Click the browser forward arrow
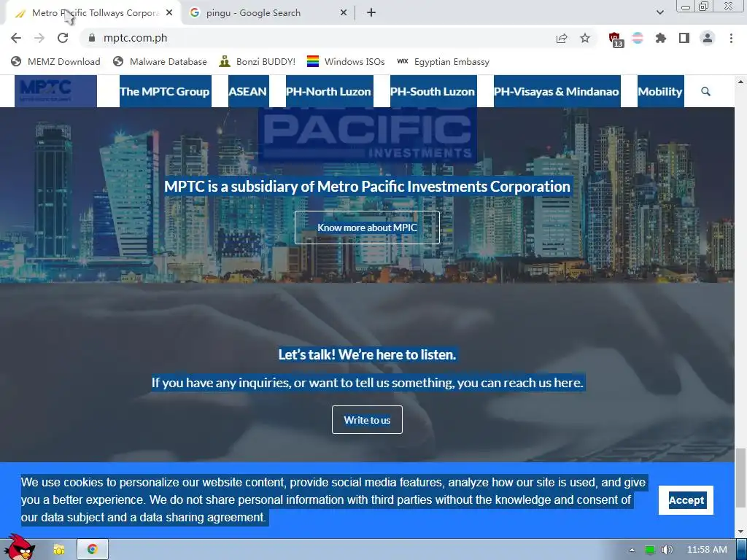747x560 pixels. click(39, 38)
